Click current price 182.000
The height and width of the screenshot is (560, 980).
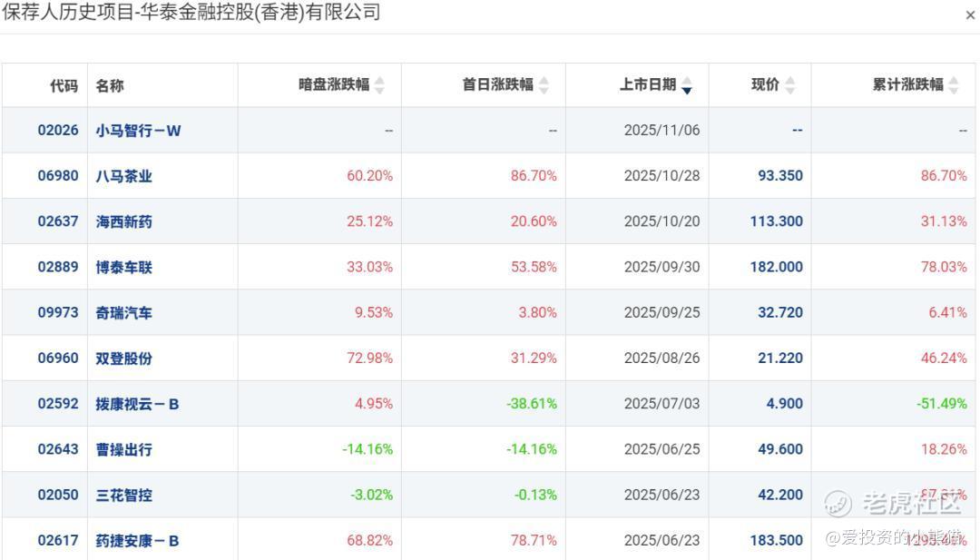[776, 267]
